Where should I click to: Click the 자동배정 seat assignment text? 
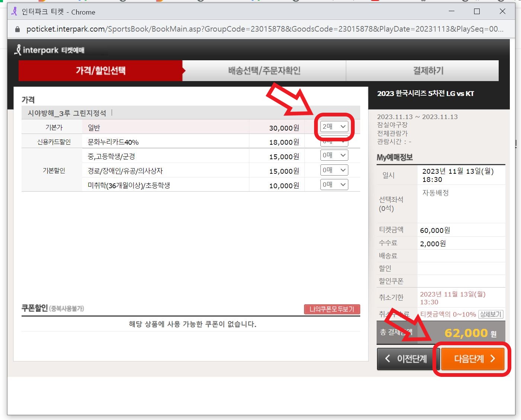click(x=435, y=193)
